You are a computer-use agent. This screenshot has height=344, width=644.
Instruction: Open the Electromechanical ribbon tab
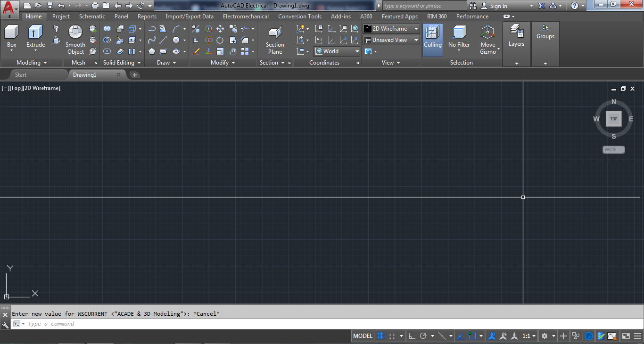(x=246, y=16)
